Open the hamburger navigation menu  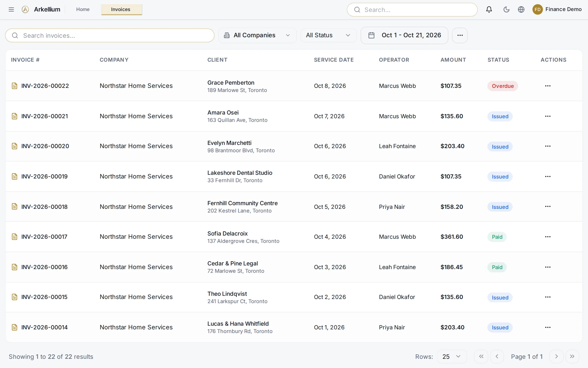tap(11, 9)
